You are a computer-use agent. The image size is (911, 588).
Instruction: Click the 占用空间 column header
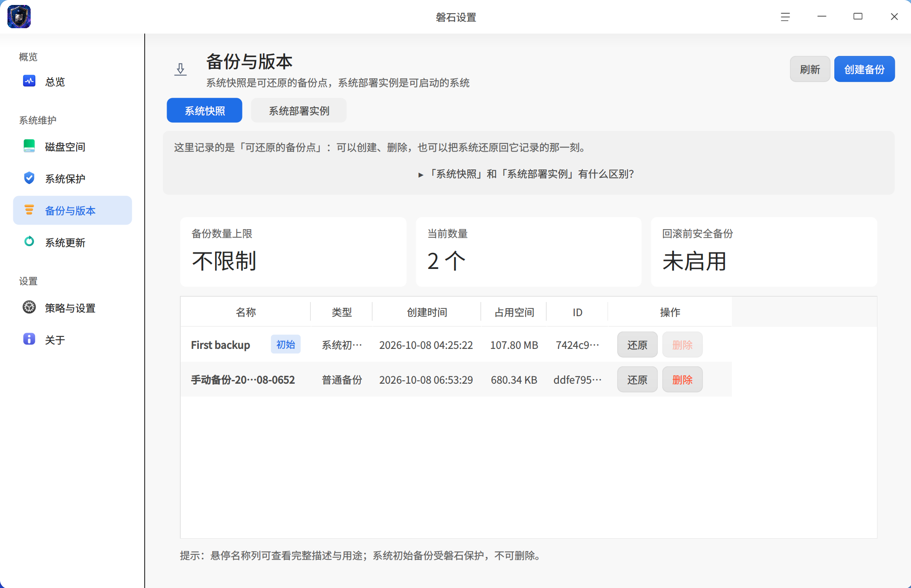[x=514, y=312]
